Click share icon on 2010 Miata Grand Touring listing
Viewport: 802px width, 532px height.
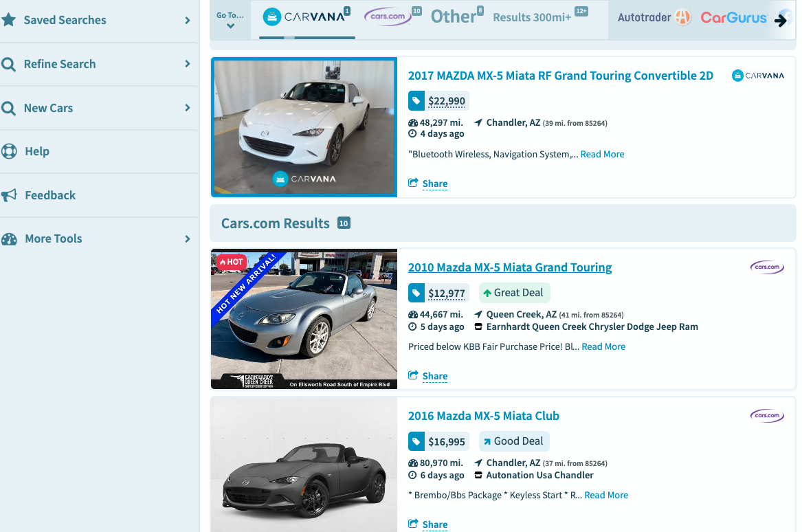[x=413, y=375]
